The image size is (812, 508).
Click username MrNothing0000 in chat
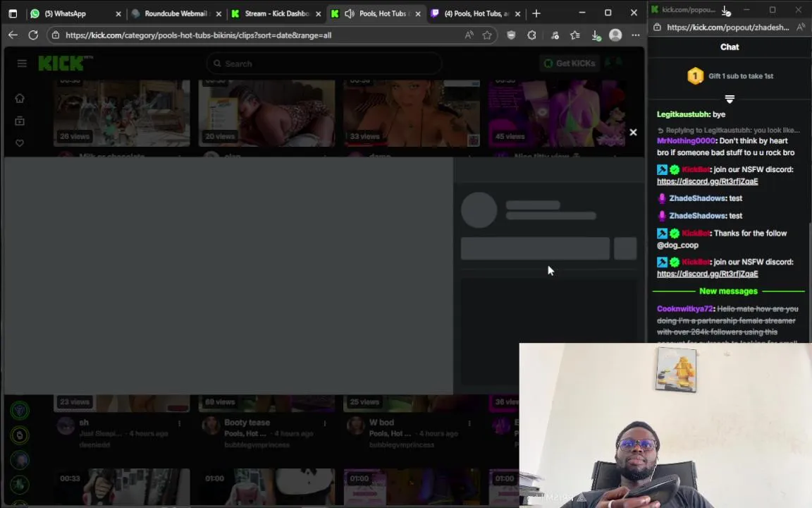pos(686,141)
